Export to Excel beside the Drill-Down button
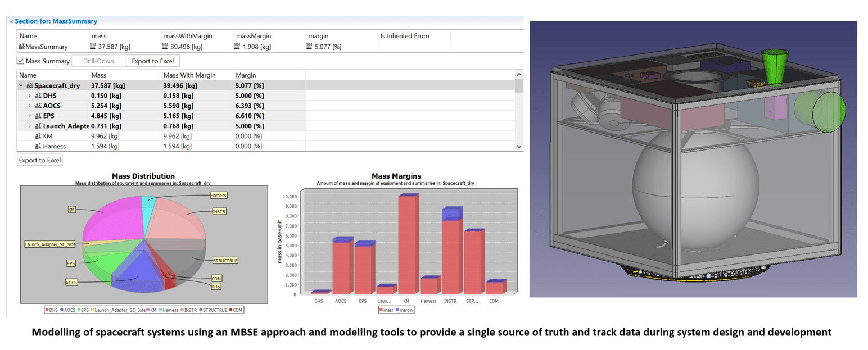The image size is (868, 350). tap(153, 61)
